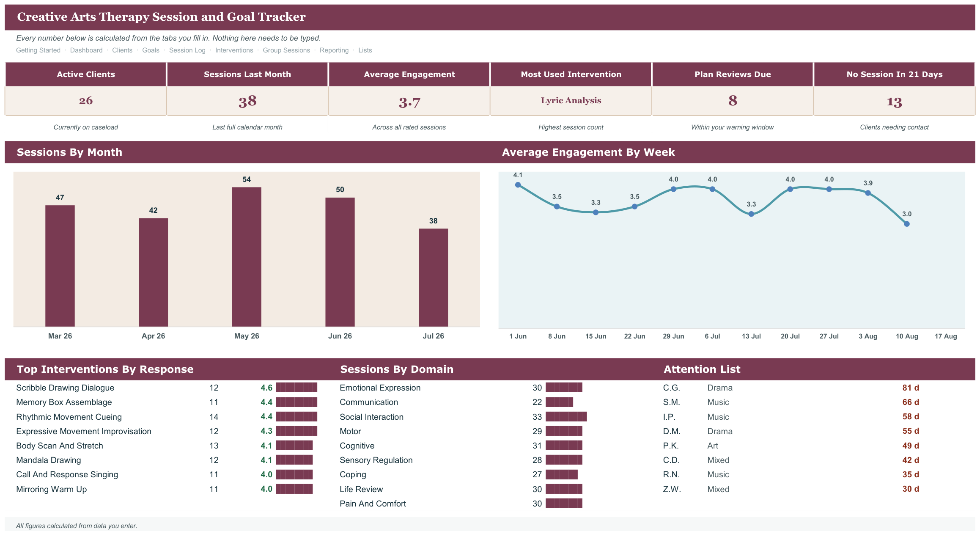
Task: Select the Active Clients value 26
Action: click(86, 101)
